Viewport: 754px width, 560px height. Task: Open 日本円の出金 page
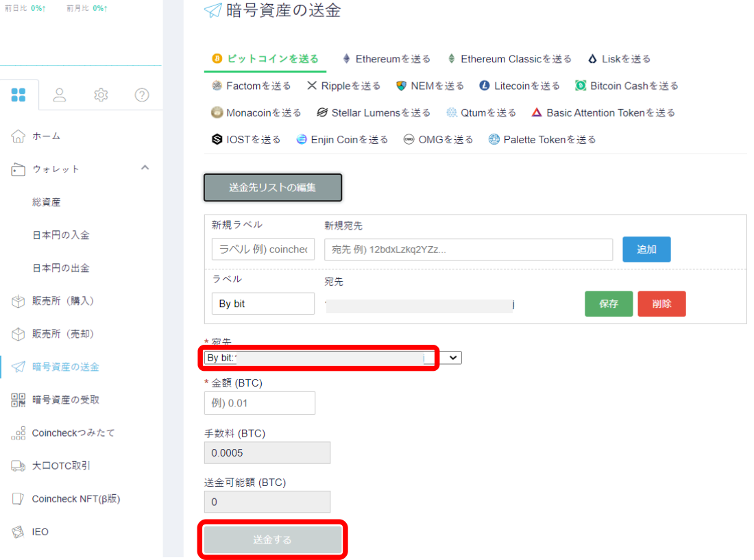pyautogui.click(x=60, y=268)
